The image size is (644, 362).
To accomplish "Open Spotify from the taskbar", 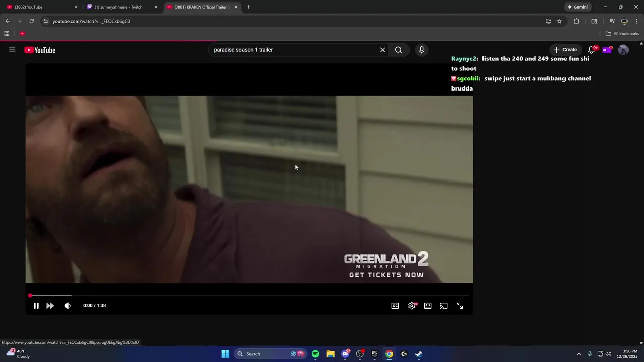I will (x=315, y=354).
